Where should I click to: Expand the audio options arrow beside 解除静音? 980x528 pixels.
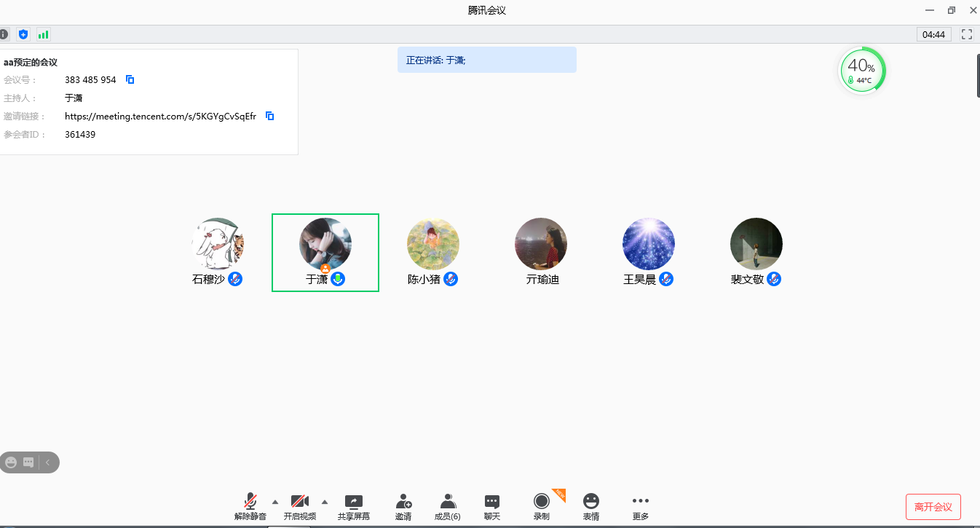coord(274,502)
